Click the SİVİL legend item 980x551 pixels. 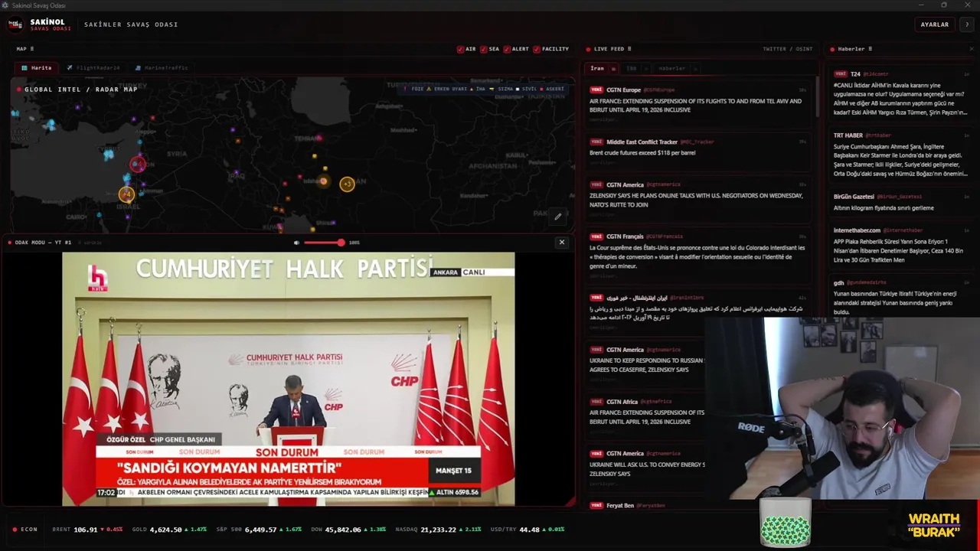(x=527, y=89)
